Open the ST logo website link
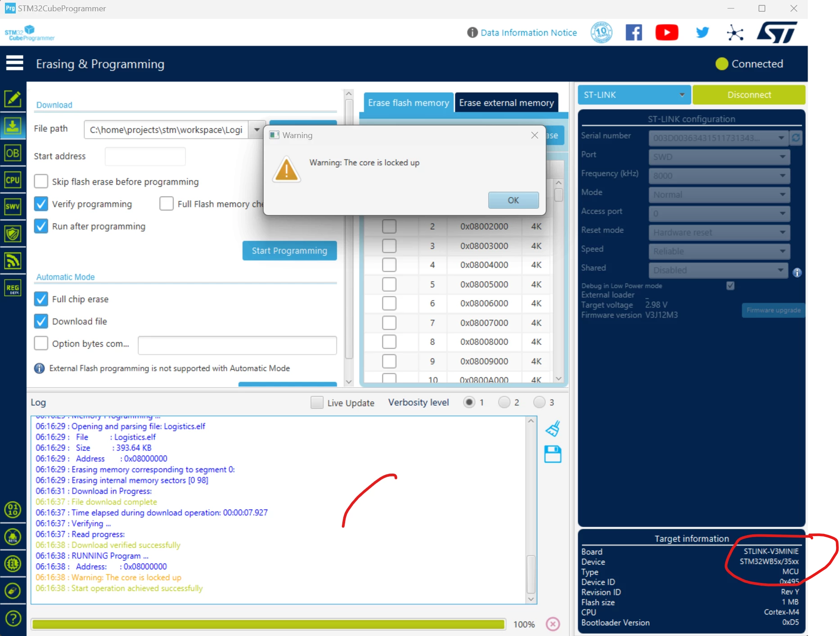The image size is (840, 636). (777, 32)
